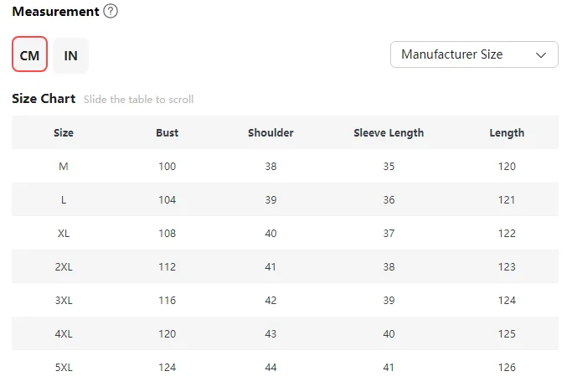The height and width of the screenshot is (392, 567).
Task: Click the Shoulder column header
Action: (271, 132)
